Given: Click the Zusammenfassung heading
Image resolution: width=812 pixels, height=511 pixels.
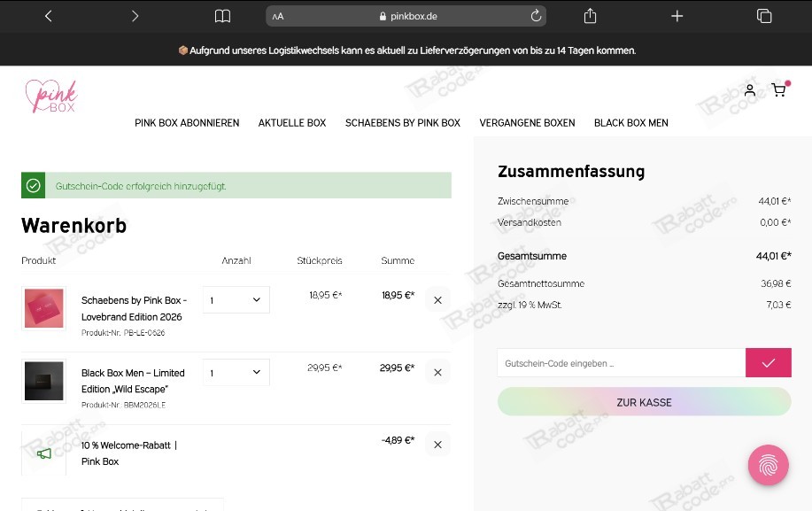Looking at the screenshot, I should click(x=571, y=172).
